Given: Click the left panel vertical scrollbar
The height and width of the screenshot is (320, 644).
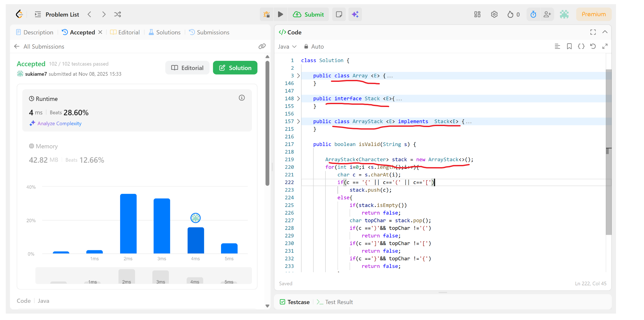Looking at the screenshot, I should [x=268, y=123].
